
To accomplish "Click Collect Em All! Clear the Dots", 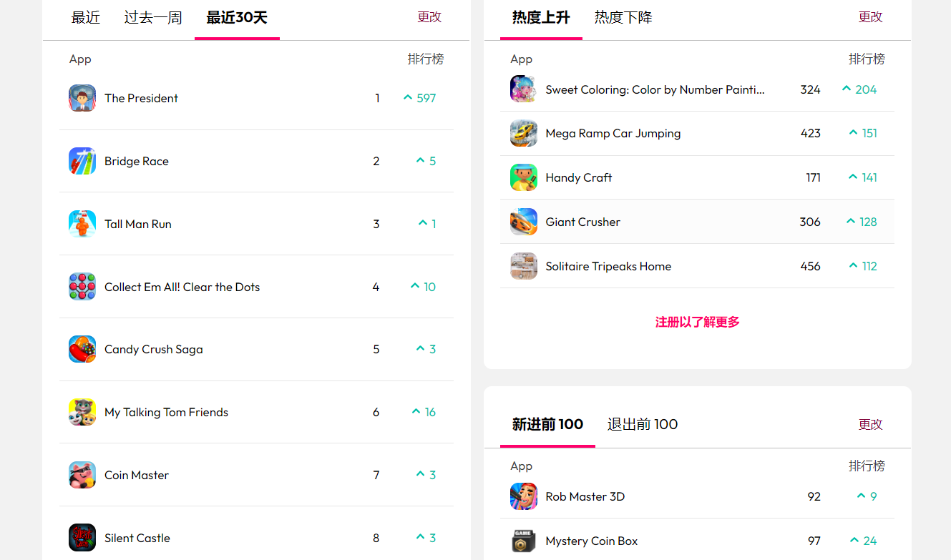I will 182,287.
